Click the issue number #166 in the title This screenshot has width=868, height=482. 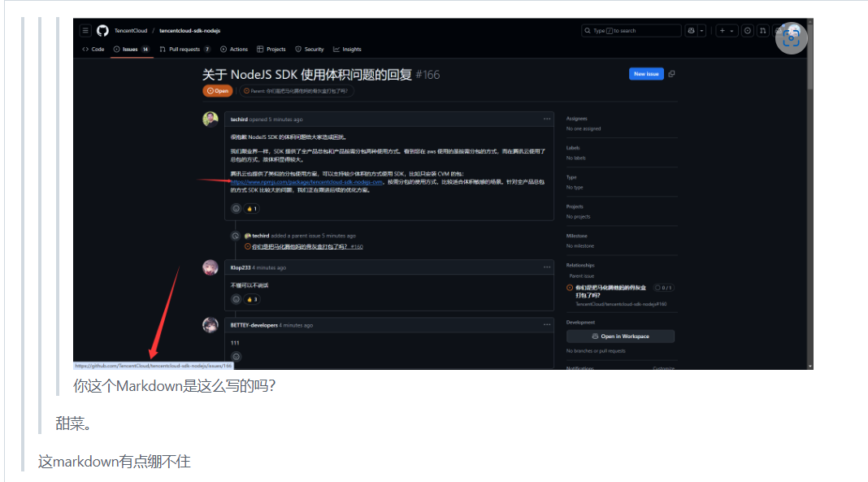click(x=428, y=75)
